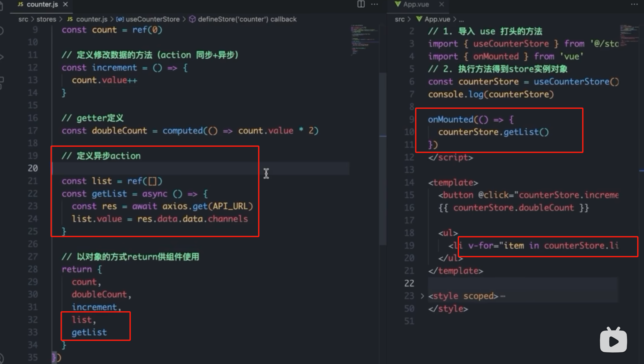Click 'useCounterStore' in the App.vue import line
This screenshot has height=364, width=644.
pyautogui.click(x=511, y=44)
